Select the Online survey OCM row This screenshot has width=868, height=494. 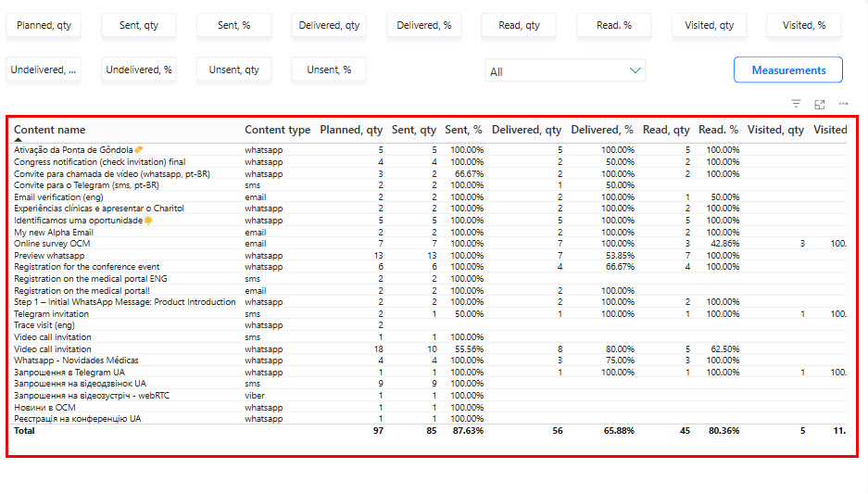430,244
